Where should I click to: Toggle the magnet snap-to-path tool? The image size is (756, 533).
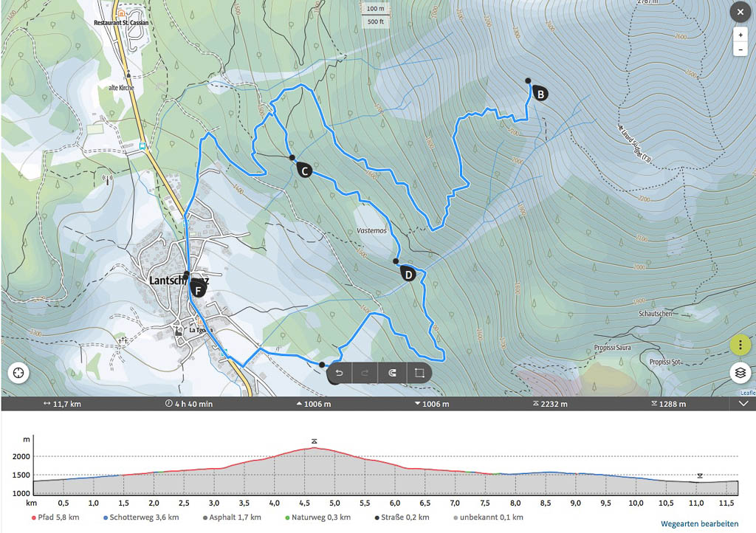pyautogui.click(x=393, y=373)
